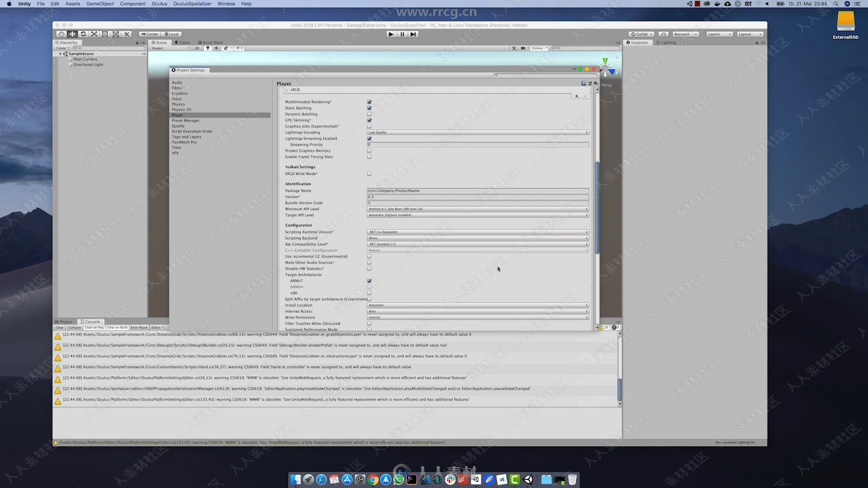The height and width of the screenshot is (488, 868).
Task: Toggle Console Collapse button
Action: tap(75, 328)
